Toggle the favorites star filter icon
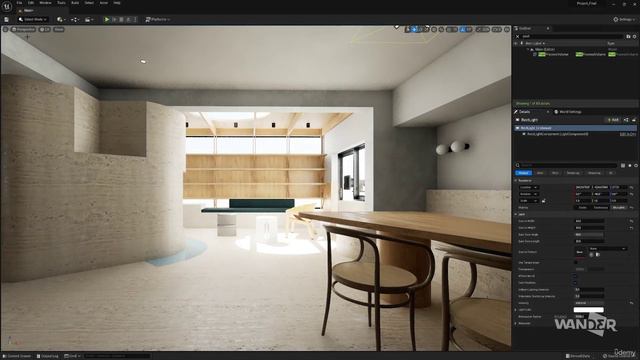 pyautogui.click(x=630, y=165)
